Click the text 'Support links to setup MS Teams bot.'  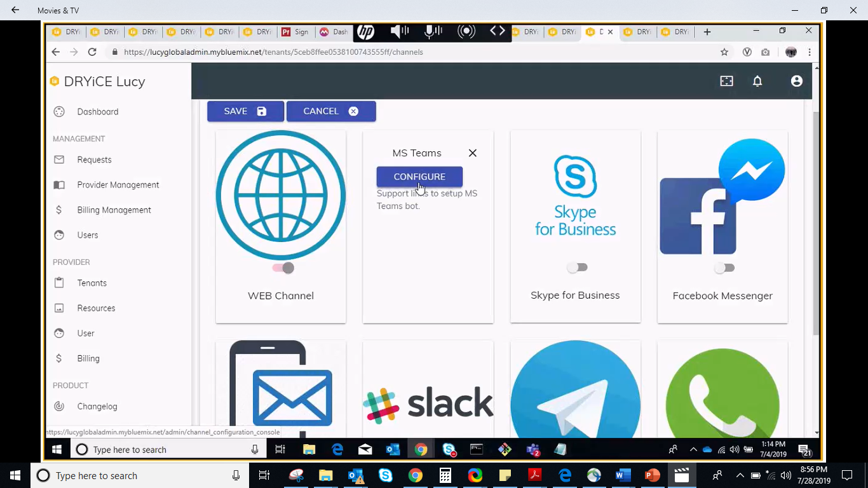coord(427,200)
